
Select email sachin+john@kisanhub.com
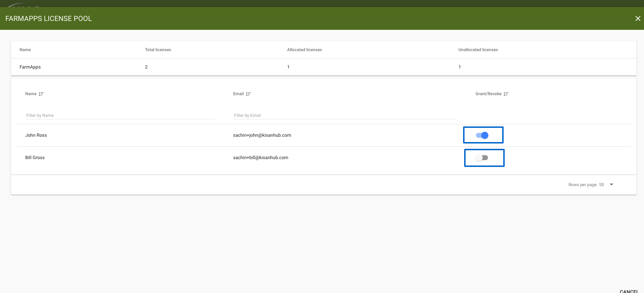pos(262,135)
